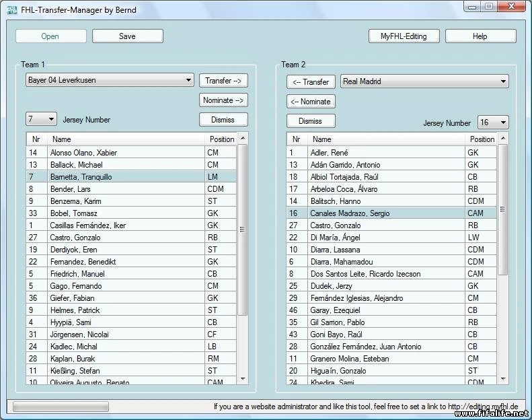
Task: Click Team 2 list scroll-down arrow
Action: [503, 379]
